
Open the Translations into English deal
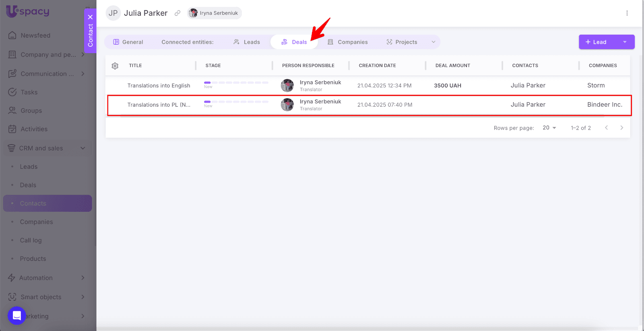(x=159, y=86)
